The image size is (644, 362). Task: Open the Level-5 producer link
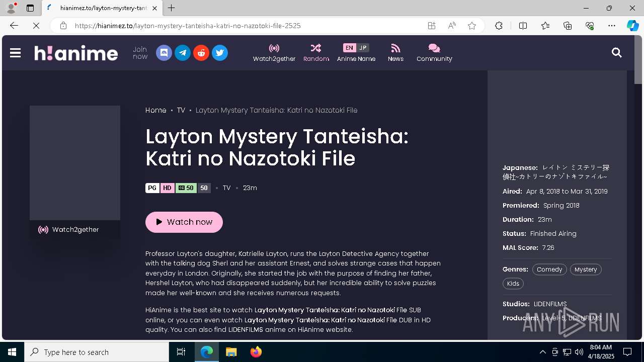553,318
